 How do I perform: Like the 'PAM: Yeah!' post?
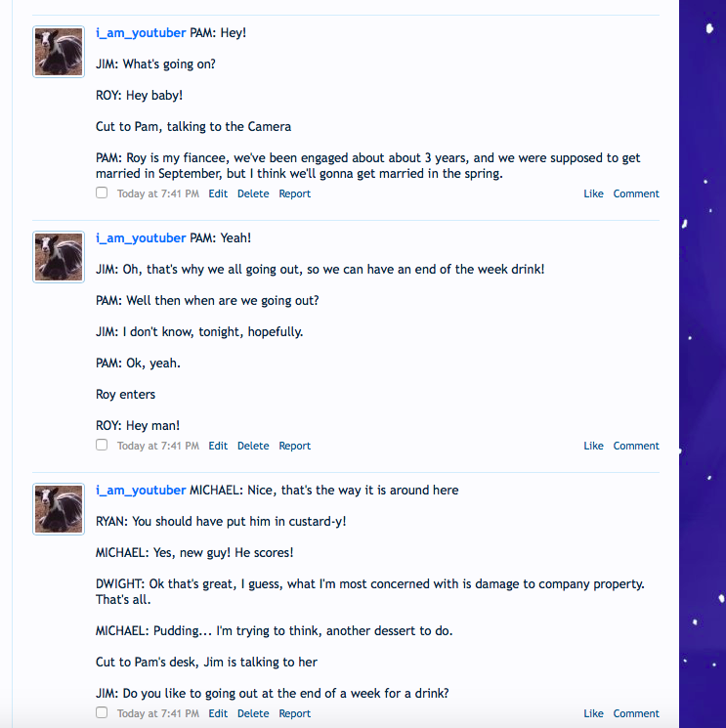tap(593, 446)
